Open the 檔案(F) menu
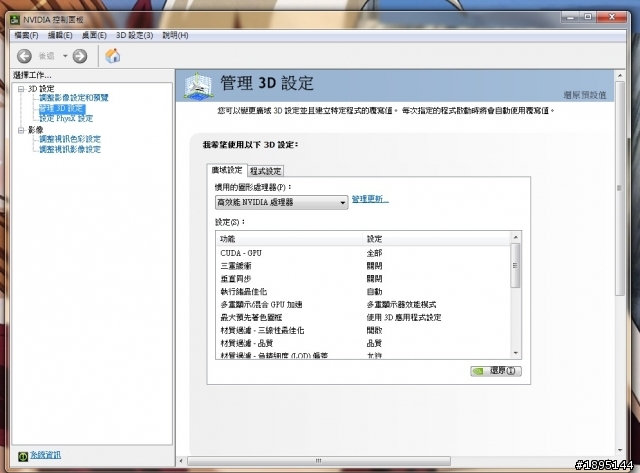Screen dimensions: 640x473 26,36
